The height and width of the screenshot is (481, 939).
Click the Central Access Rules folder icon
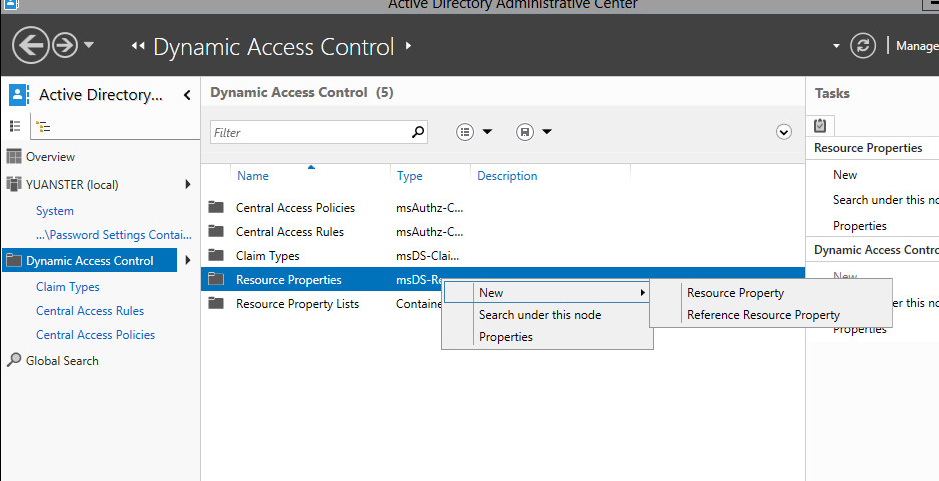pyautogui.click(x=216, y=231)
